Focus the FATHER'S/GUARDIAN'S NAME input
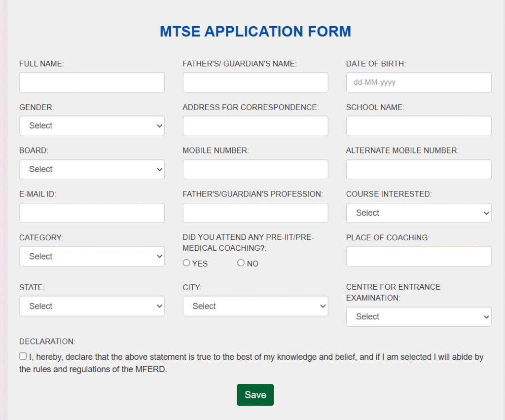 point(255,82)
